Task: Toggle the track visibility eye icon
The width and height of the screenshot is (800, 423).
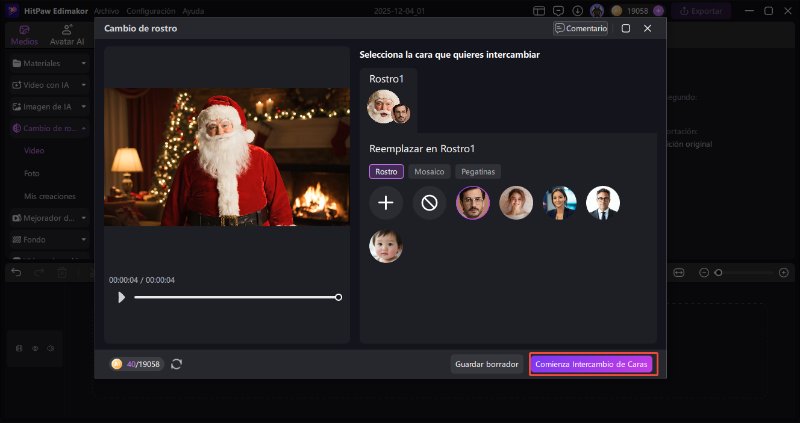Action: (x=35, y=349)
